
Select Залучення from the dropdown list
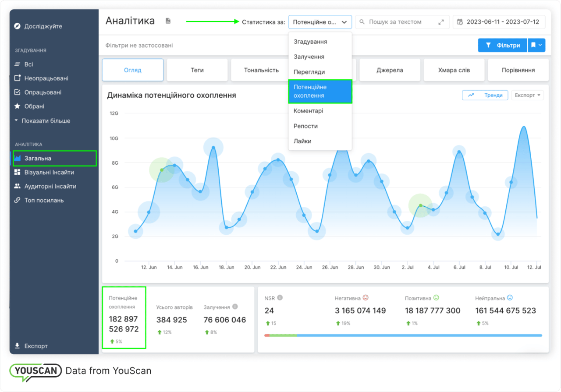(x=309, y=57)
